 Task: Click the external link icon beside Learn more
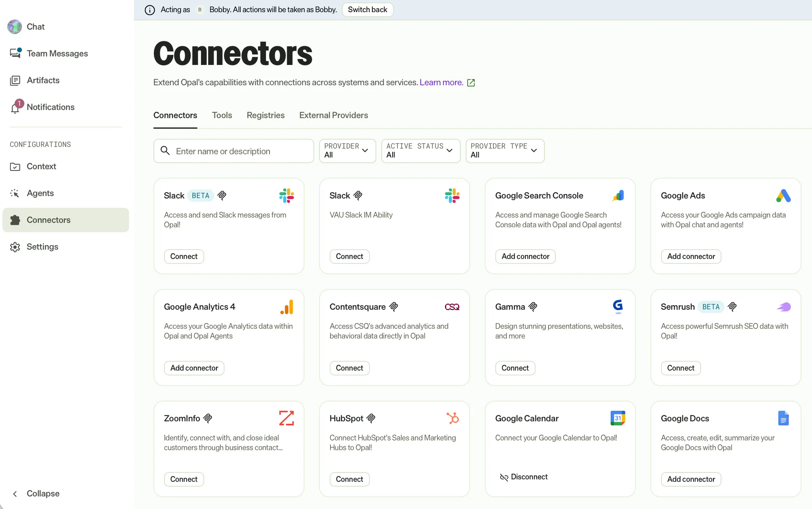pos(471,83)
